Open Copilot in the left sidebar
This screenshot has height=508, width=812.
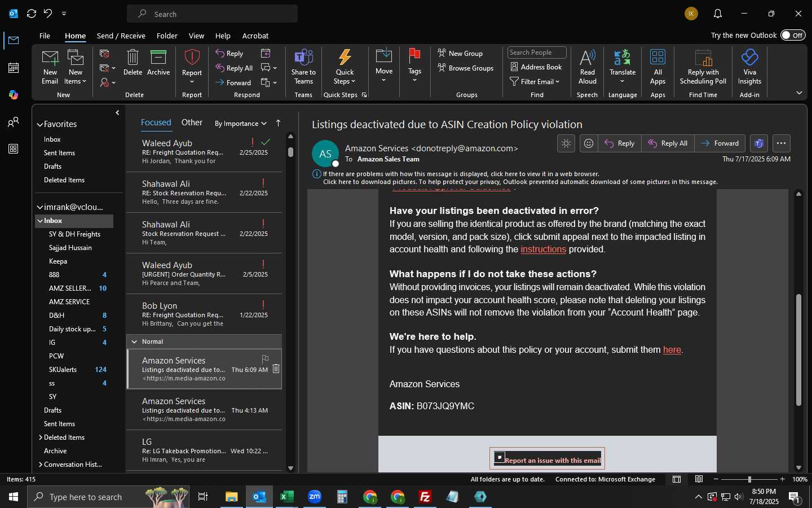[14, 95]
